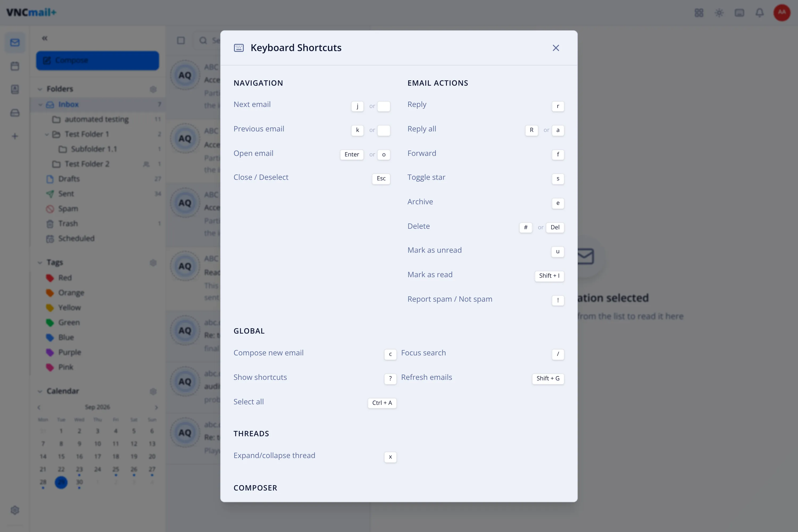Click the plus icon in left rail

[15, 136]
